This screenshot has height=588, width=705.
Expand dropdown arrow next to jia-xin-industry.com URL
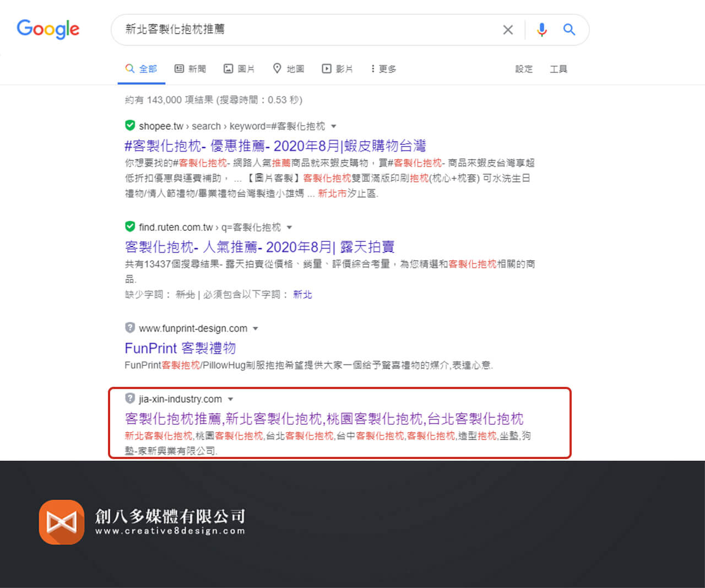pyautogui.click(x=230, y=400)
